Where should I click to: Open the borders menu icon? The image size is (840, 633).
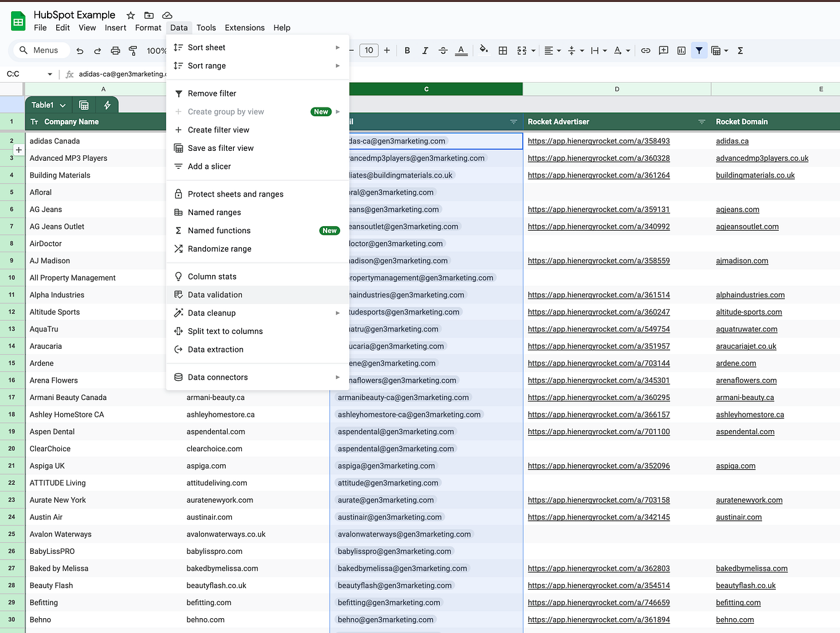coord(503,50)
